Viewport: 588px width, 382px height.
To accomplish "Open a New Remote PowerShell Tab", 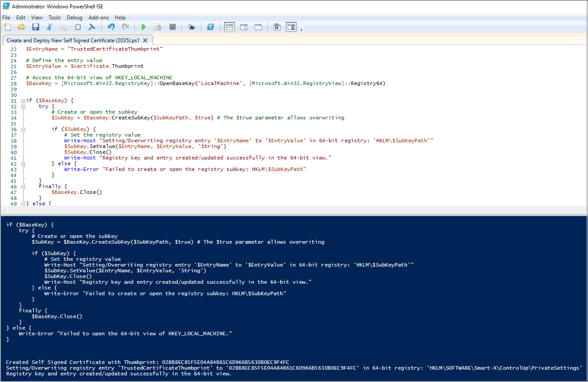I will tap(191, 27).
